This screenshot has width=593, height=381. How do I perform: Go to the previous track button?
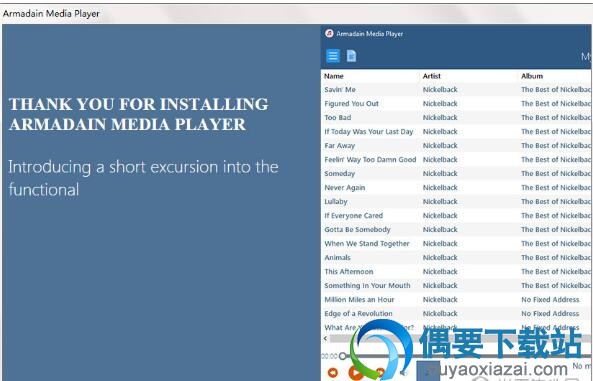click(x=333, y=373)
